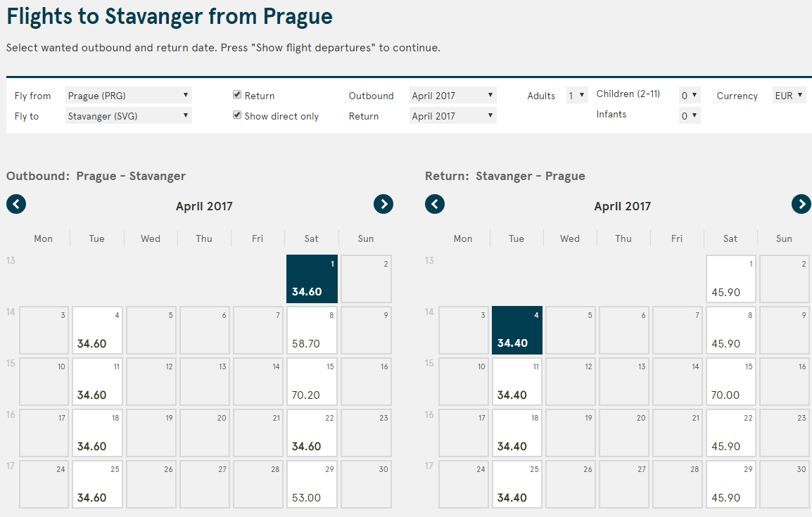This screenshot has width=812, height=517.
Task: Select outbound April 15 fare 70.20
Action: 312,381
